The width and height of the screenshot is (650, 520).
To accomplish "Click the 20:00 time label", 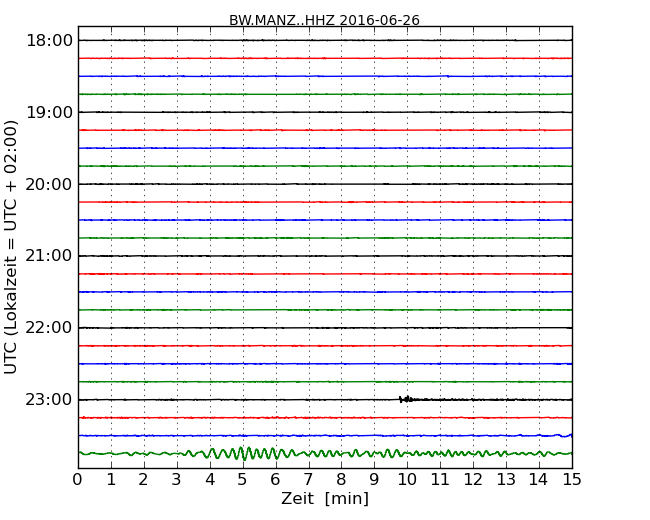I will tap(49, 184).
